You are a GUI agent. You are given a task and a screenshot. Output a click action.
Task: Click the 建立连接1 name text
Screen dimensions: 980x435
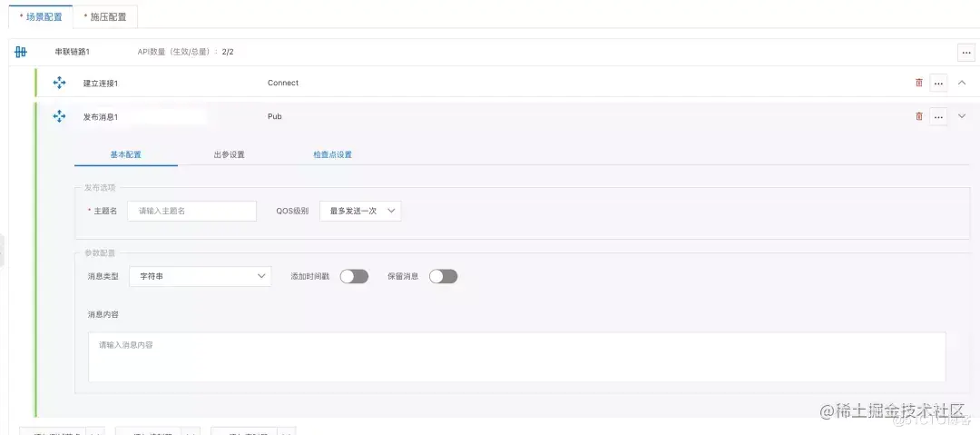[x=101, y=84]
